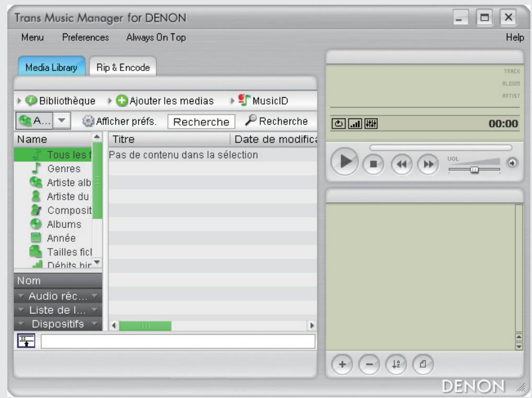Viewport: 532px width, 398px height.
Task: Start playback with the Play button
Action: click(x=345, y=162)
